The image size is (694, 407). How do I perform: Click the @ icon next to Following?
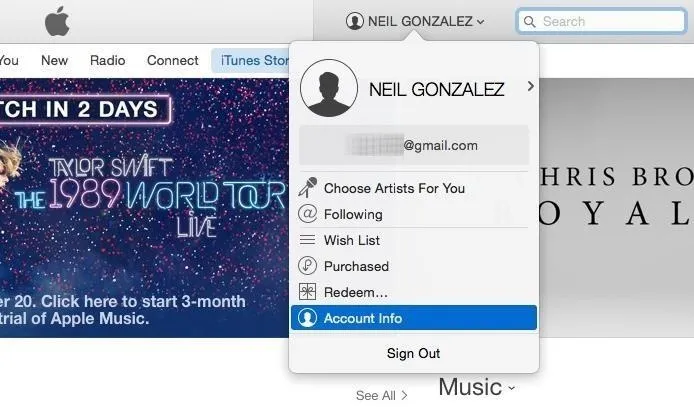pos(308,214)
